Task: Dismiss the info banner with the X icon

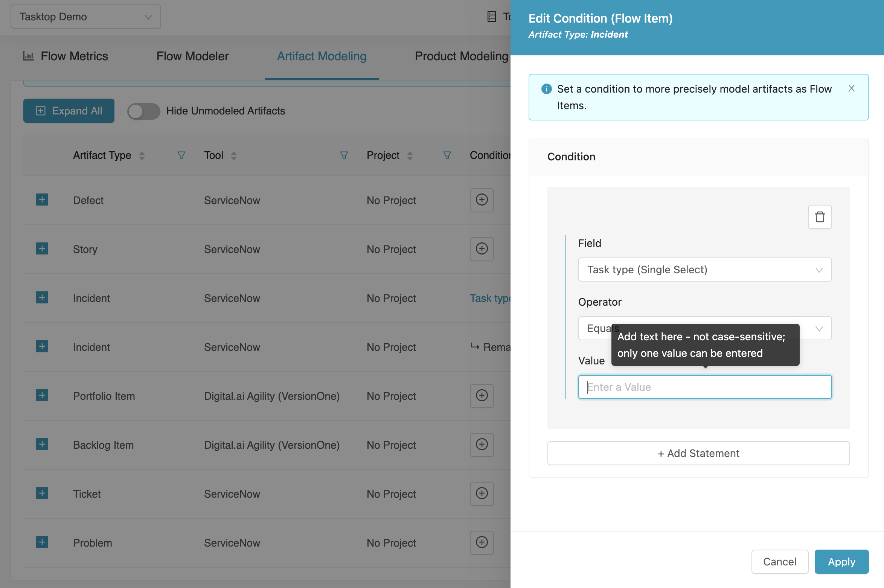Action: [x=851, y=88]
